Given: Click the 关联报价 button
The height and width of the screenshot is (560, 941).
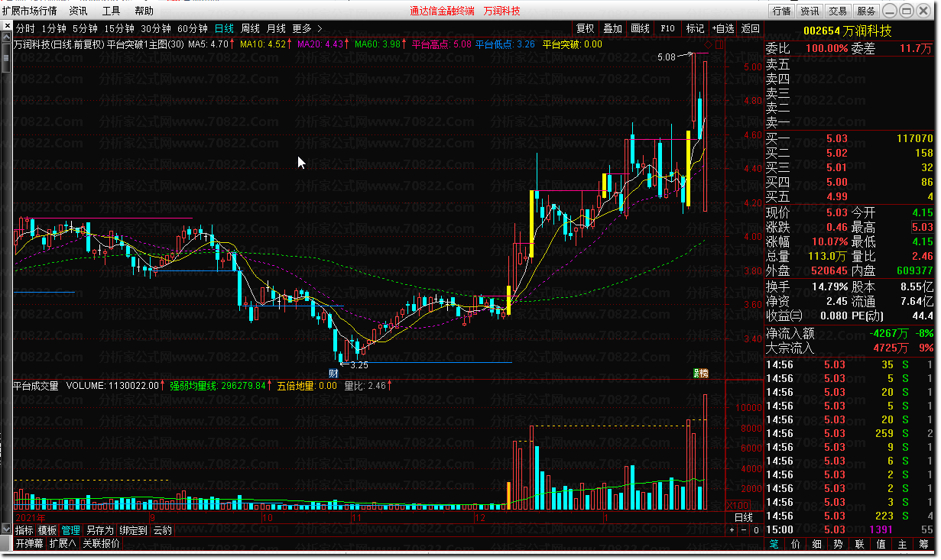Looking at the screenshot, I should pyautogui.click(x=102, y=544).
